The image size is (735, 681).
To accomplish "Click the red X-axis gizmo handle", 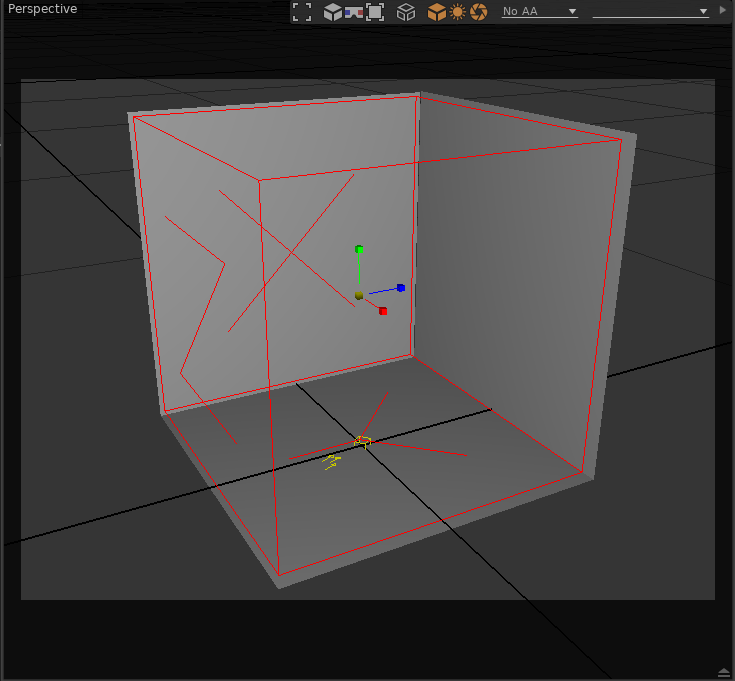I will (x=383, y=311).
